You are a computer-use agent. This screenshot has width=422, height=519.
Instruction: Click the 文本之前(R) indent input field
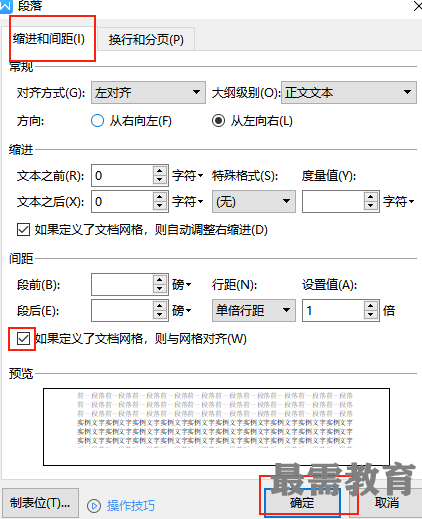coord(122,175)
